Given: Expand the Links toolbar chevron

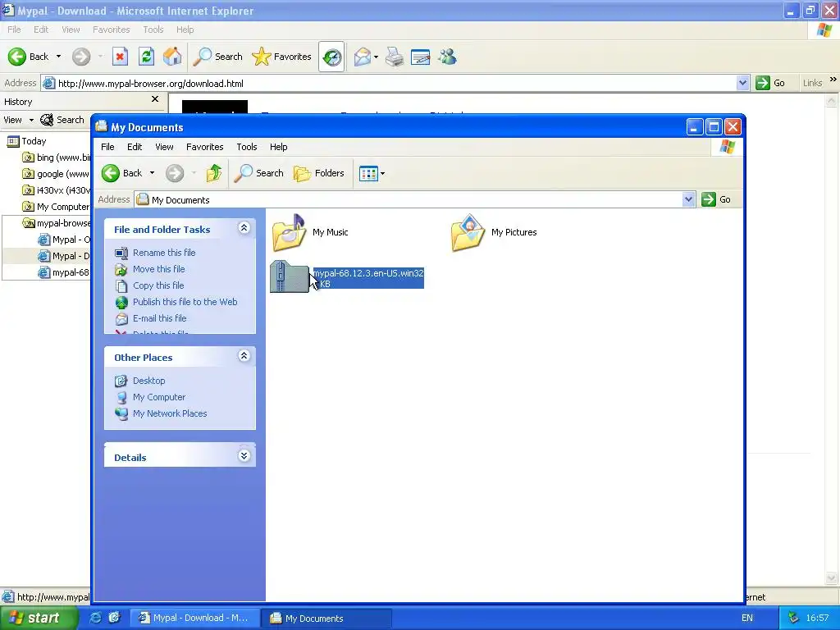Looking at the screenshot, I should tap(833, 80).
